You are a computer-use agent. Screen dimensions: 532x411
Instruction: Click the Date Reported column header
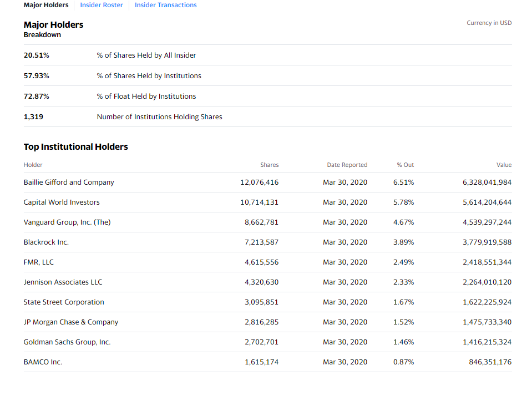(x=347, y=165)
